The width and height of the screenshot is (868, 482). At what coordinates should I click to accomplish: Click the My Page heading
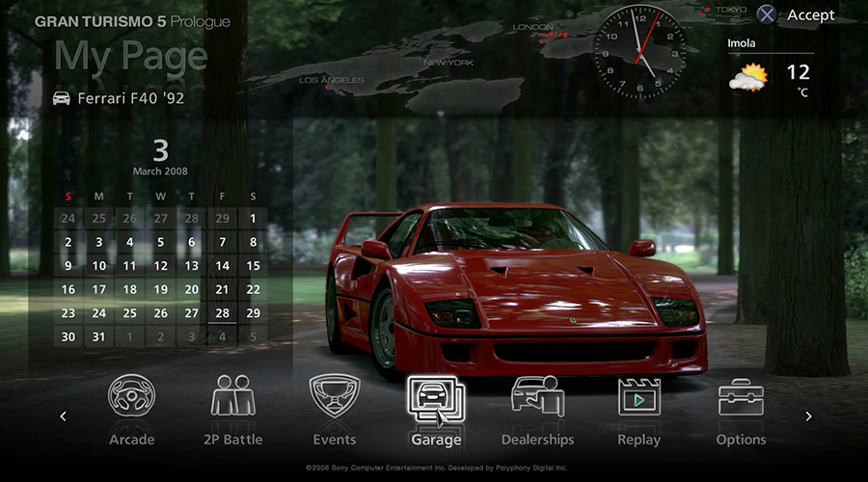click(130, 58)
